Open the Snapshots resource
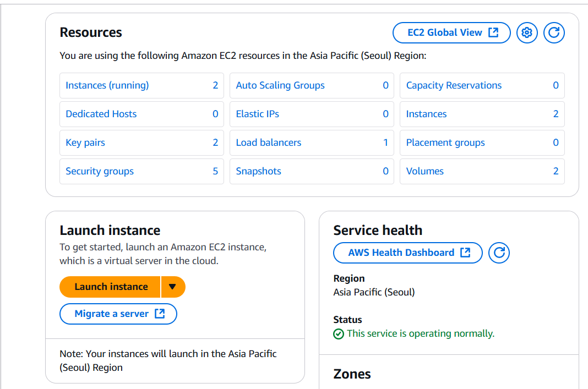This screenshot has height=389, width=588. pos(259,171)
